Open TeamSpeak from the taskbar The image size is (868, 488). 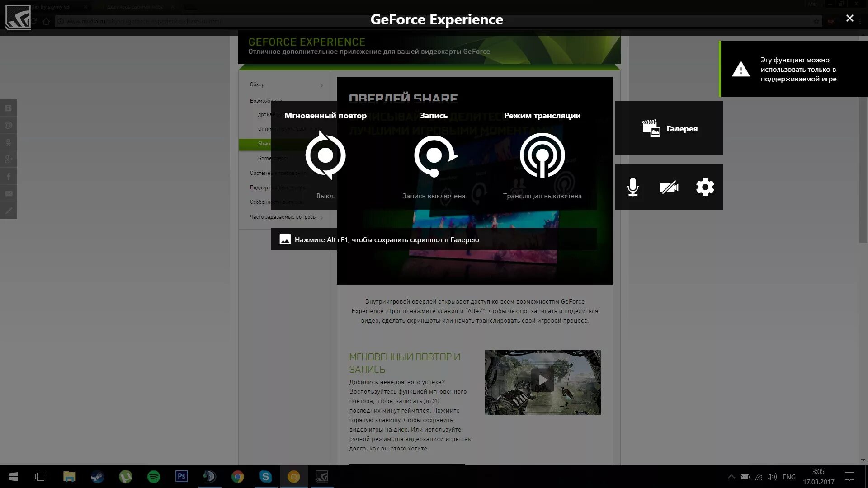click(209, 477)
